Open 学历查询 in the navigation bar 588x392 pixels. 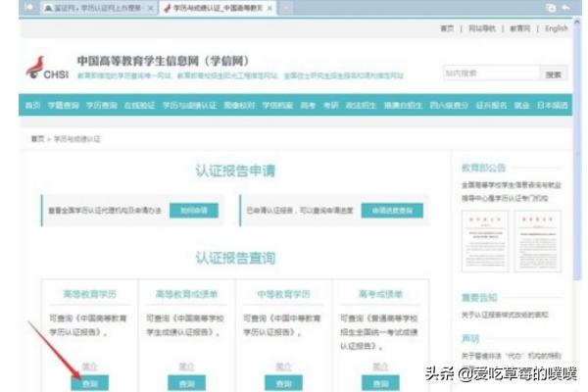click(102, 106)
